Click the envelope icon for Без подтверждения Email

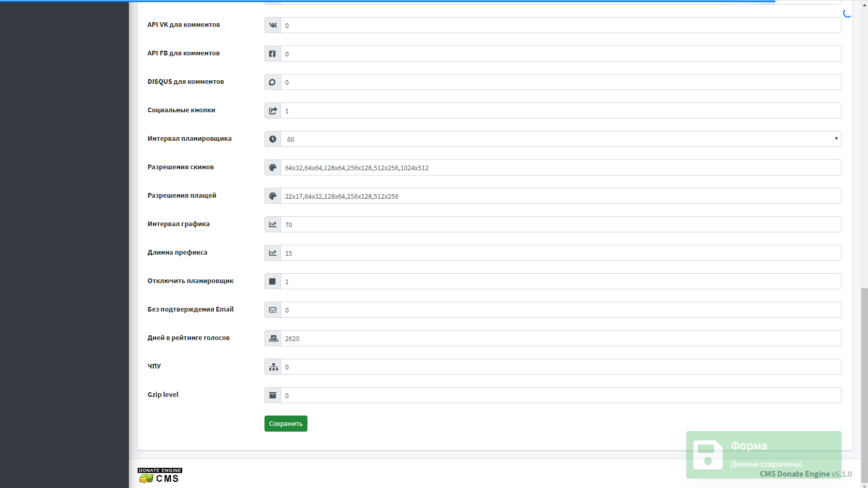tap(273, 310)
